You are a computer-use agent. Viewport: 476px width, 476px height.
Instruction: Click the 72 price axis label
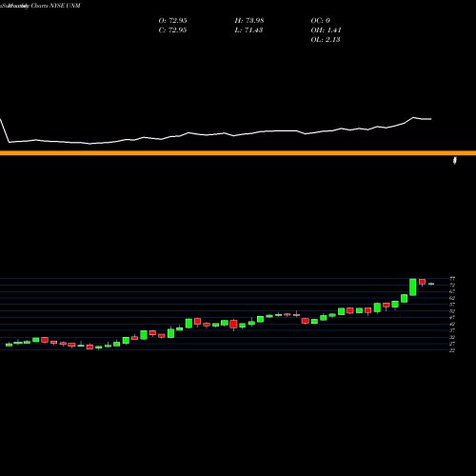452,285
